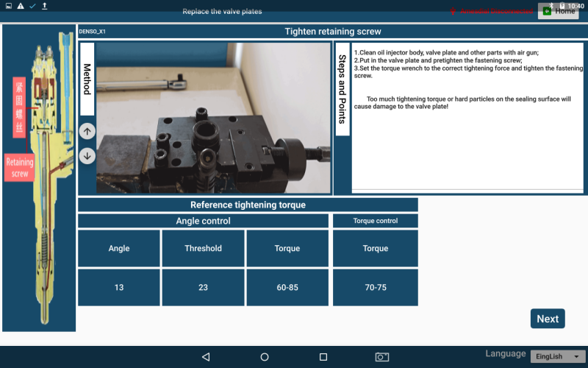Click the injector cutaway diagram

coord(39,178)
